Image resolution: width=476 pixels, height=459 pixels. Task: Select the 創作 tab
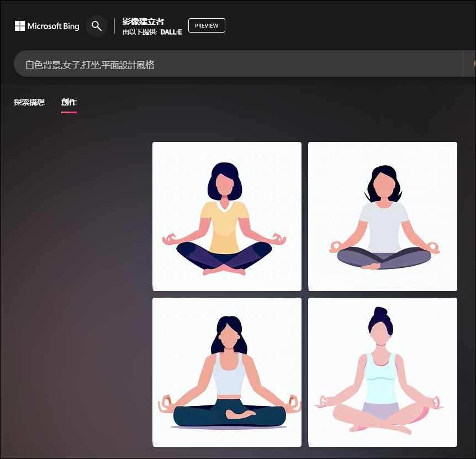click(69, 102)
